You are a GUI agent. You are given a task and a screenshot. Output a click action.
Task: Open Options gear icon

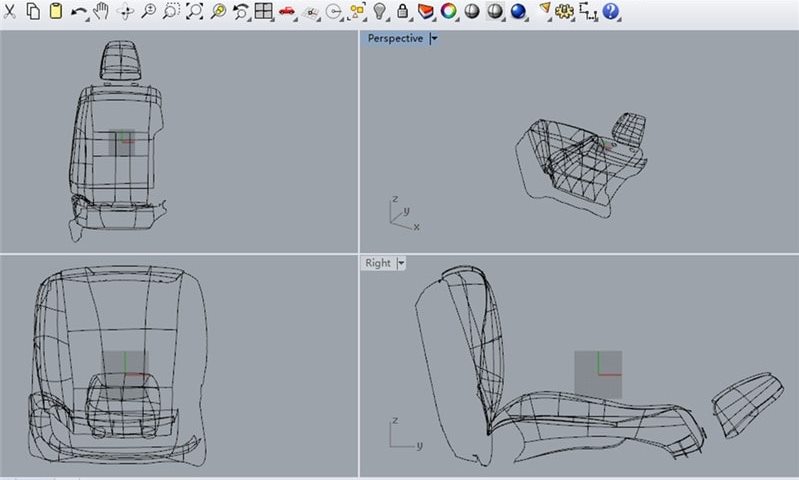click(564, 11)
